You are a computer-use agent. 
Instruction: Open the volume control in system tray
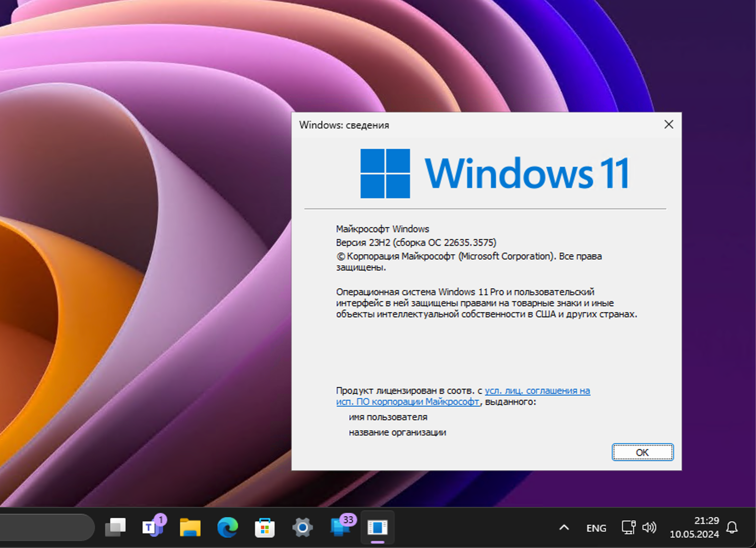[649, 527]
